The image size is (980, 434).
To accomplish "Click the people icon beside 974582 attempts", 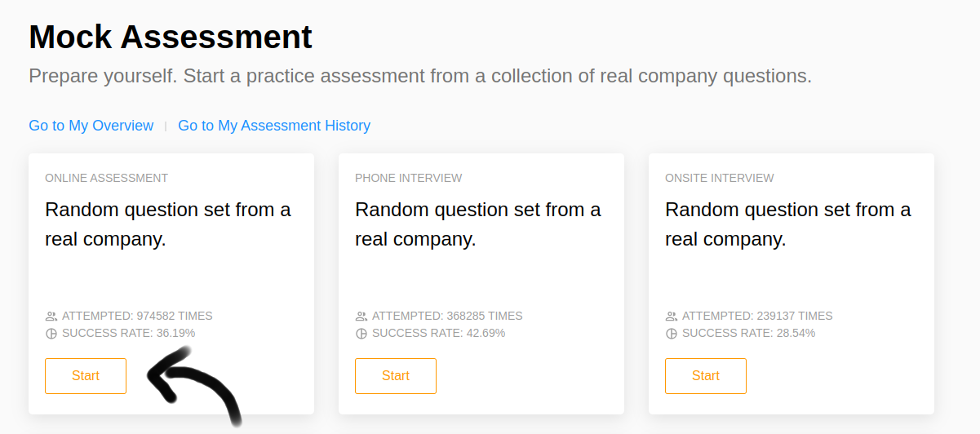I will click(51, 317).
